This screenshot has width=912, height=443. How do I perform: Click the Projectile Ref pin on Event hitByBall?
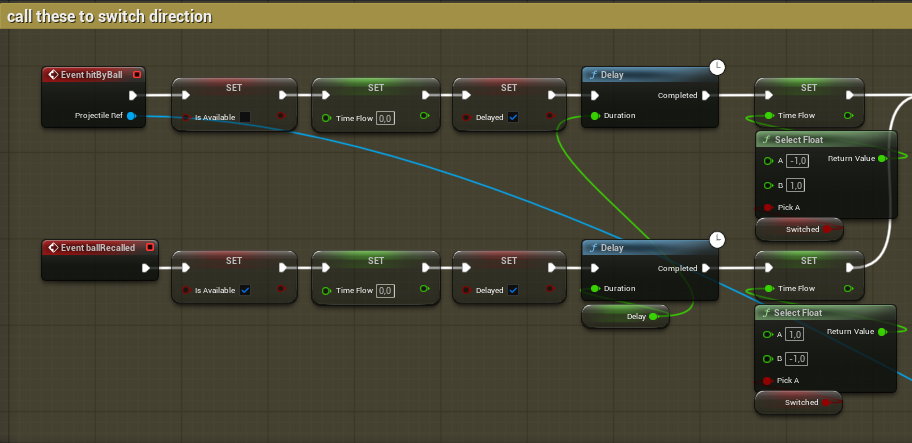(131, 116)
